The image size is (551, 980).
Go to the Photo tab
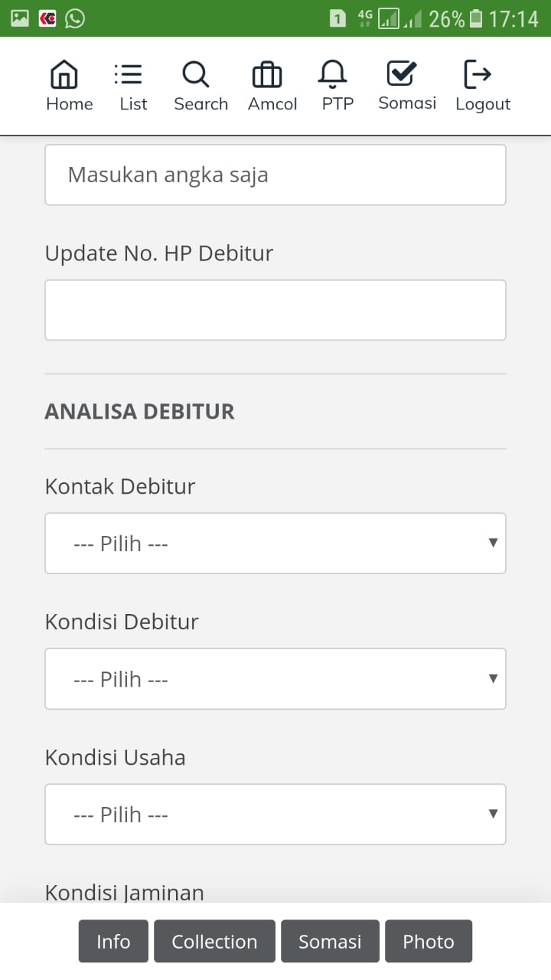pos(429,942)
